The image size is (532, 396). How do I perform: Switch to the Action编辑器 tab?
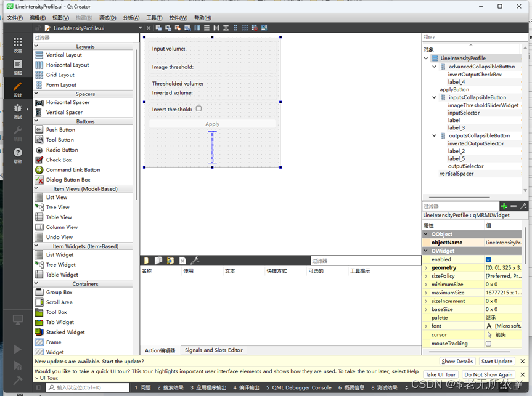(160, 350)
